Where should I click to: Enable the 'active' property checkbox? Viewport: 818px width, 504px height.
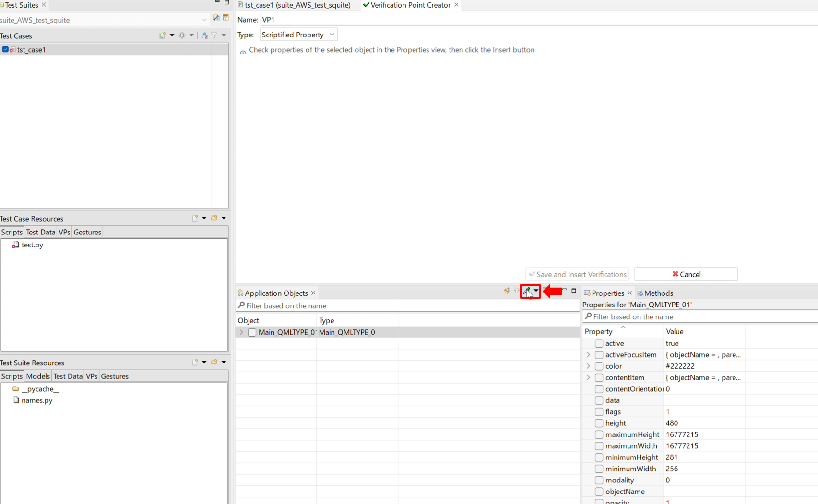coord(599,343)
